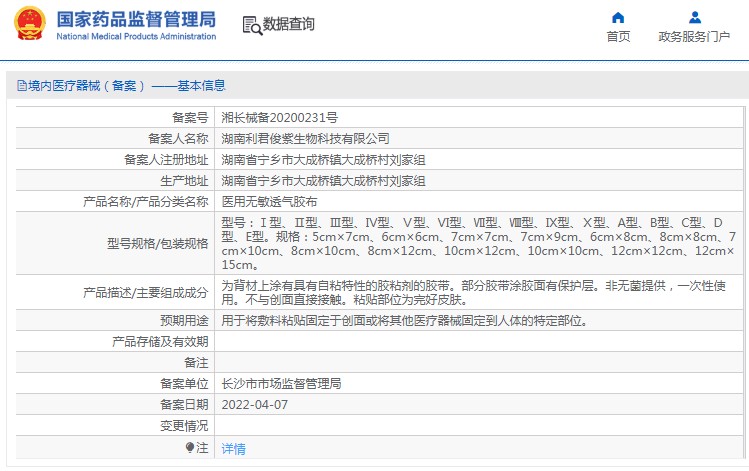Viewport: 749px width, 471px height.
Task: Open the 数据查询 search icon
Action: pos(252,25)
